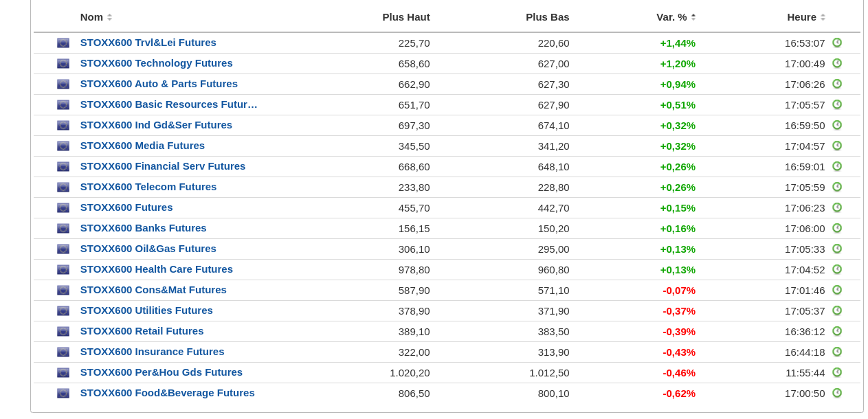Open the STOXX600 Retail Futures link
This screenshot has width=868, height=419.
pos(142,331)
